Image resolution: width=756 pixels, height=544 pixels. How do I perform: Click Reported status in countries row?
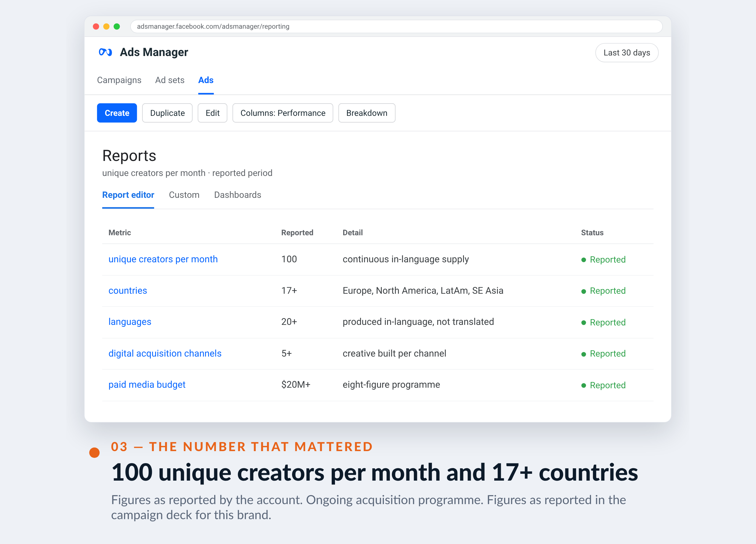[603, 291]
